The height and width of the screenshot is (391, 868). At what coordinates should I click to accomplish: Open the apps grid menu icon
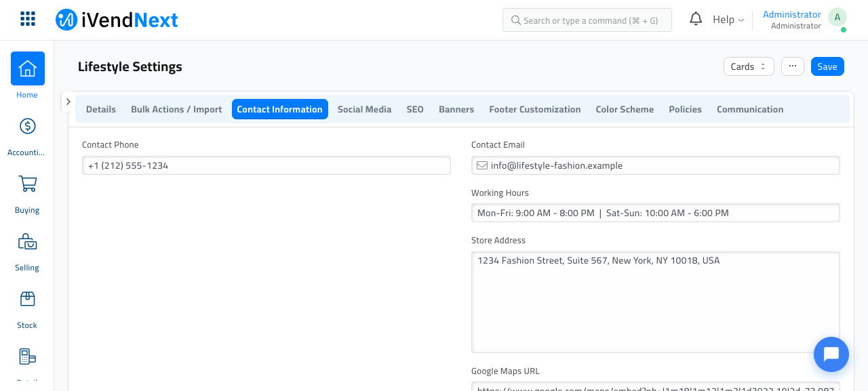click(28, 19)
